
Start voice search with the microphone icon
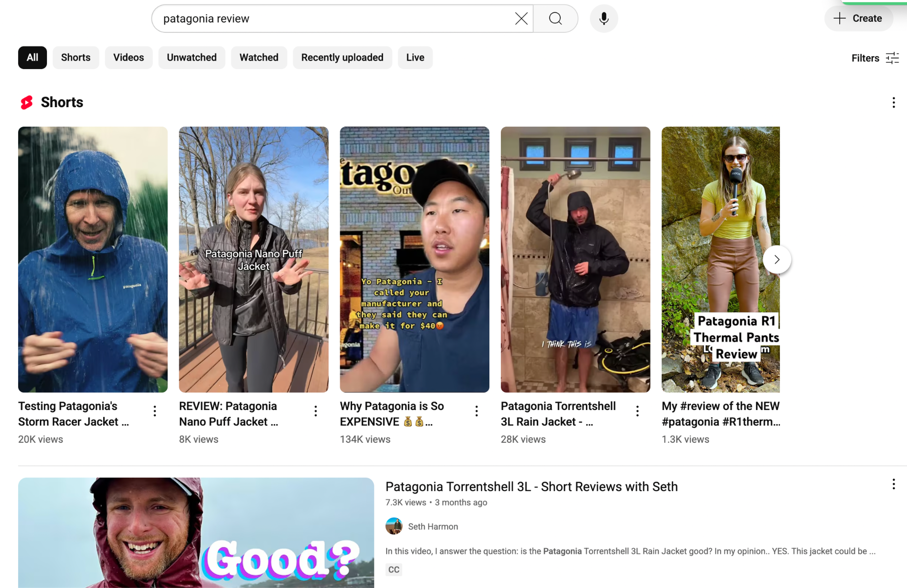pyautogui.click(x=604, y=18)
